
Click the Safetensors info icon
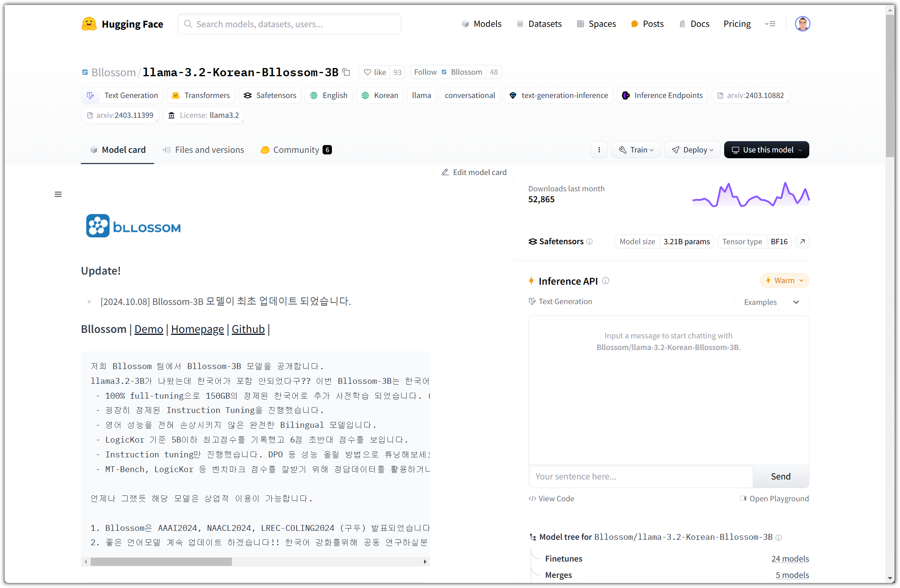point(589,241)
